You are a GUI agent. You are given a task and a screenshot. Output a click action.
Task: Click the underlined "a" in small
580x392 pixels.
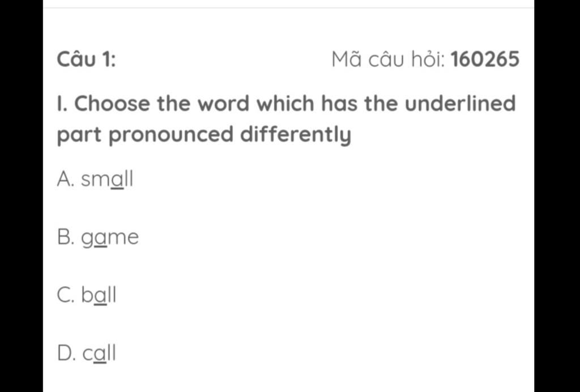(118, 180)
